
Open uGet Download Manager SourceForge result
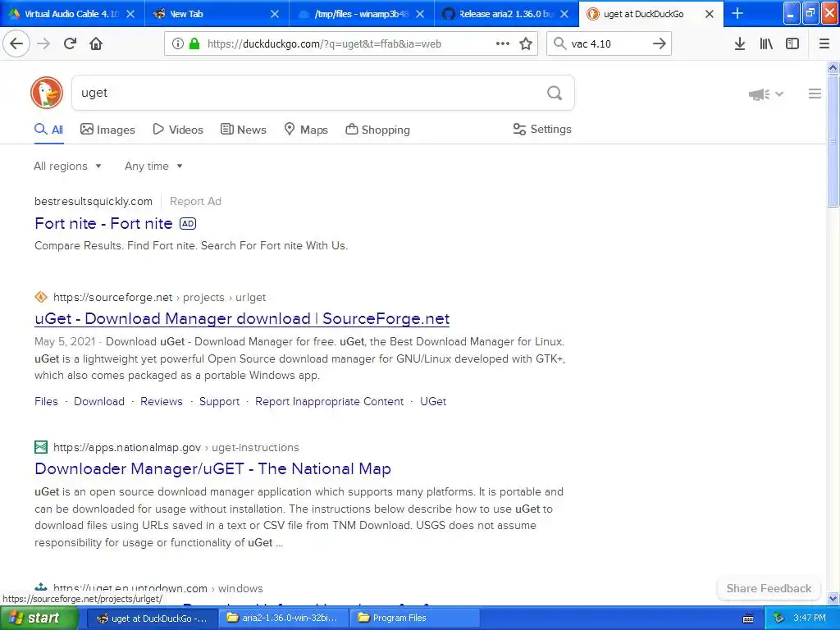coord(242,319)
